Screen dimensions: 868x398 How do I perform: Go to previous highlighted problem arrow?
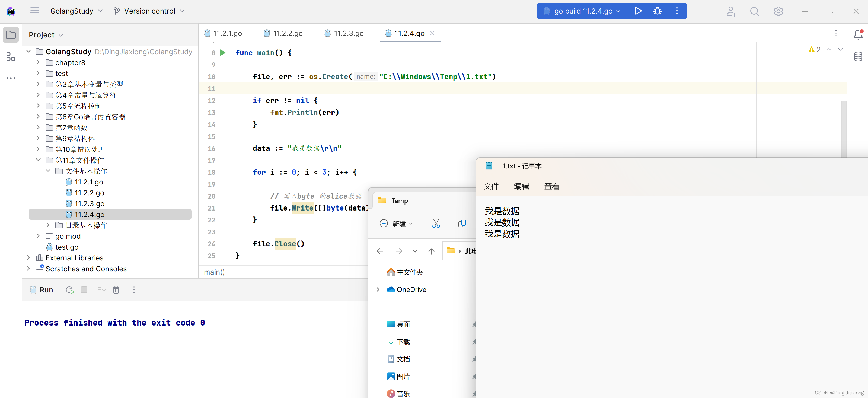coord(829,50)
